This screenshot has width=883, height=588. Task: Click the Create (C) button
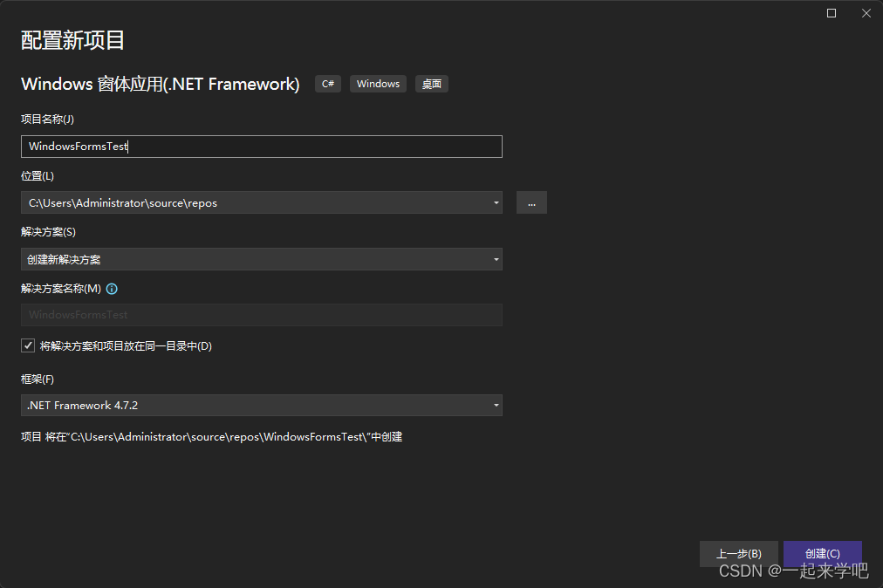tap(822, 554)
